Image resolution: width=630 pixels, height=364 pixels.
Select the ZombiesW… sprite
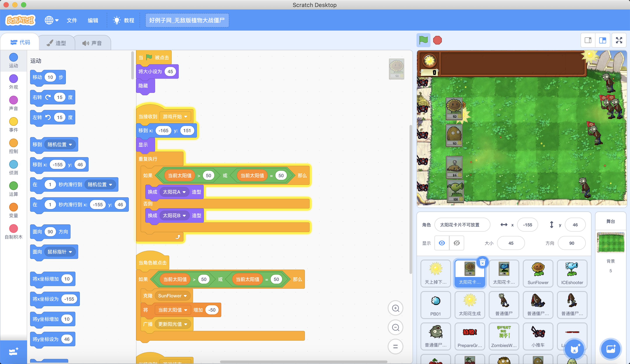504,336
